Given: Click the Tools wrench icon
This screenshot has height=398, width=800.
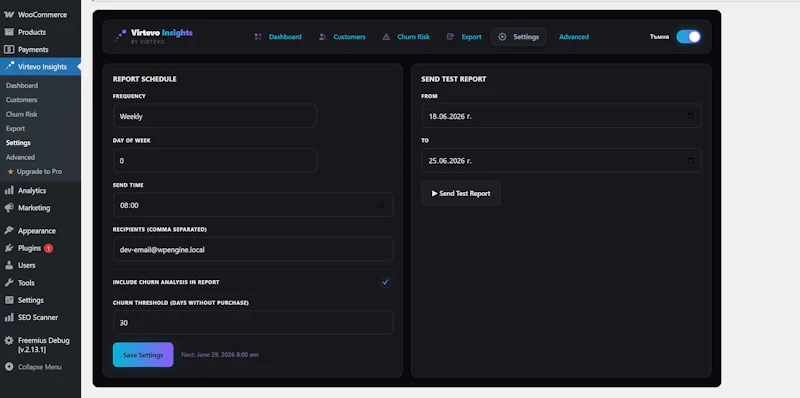Looking at the screenshot, I should coord(9,283).
